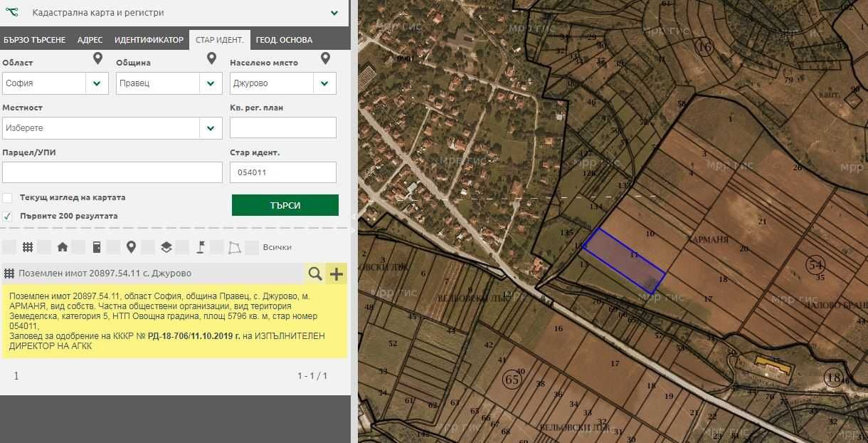
Task: Collapse the side panel with the splitter handle
Action: pos(354,217)
